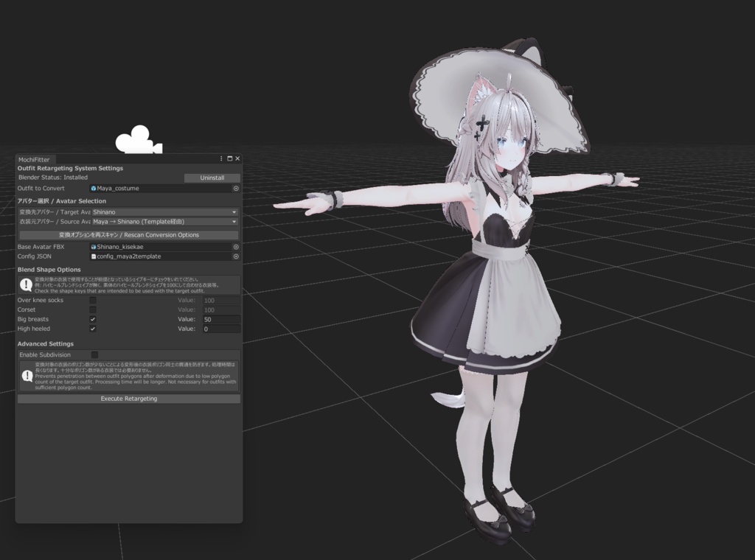Open object picker for Base Avatar FBX
The width and height of the screenshot is (755, 560).
pos(236,247)
